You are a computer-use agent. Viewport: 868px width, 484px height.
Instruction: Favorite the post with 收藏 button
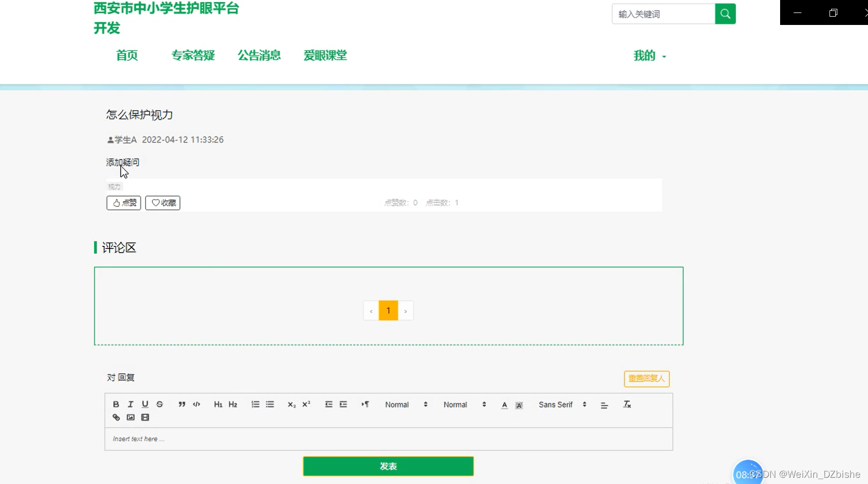coord(163,203)
